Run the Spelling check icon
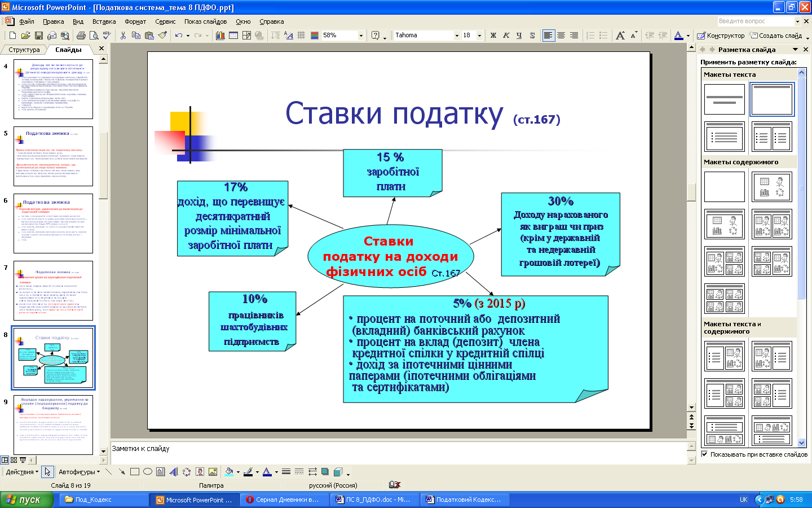Viewport: 812px width, 508px height. click(107, 35)
